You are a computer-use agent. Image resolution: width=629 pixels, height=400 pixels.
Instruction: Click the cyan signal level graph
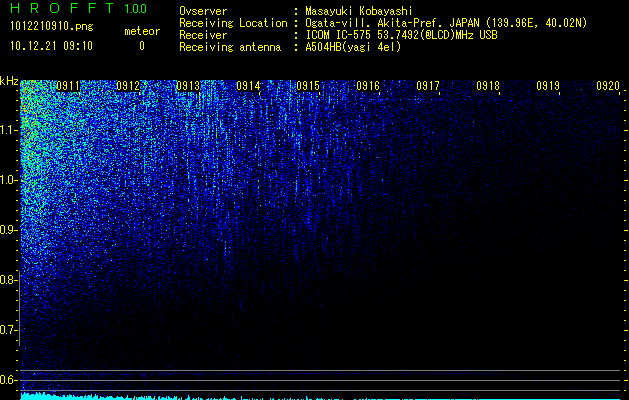click(320, 396)
